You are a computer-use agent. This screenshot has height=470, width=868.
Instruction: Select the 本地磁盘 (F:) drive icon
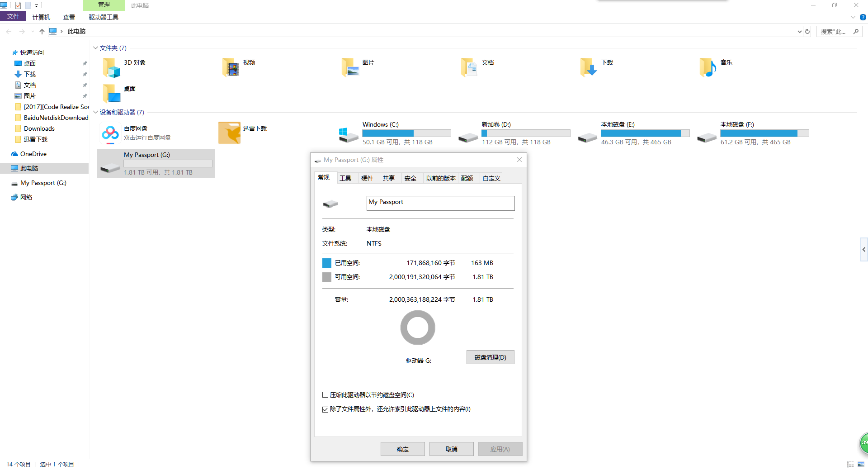coord(707,138)
